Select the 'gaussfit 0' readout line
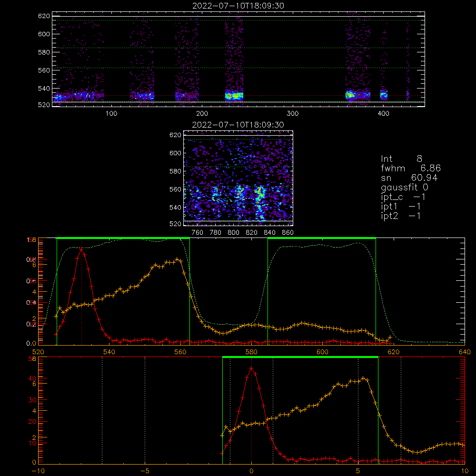This screenshot has height=476, width=476. [x=405, y=187]
